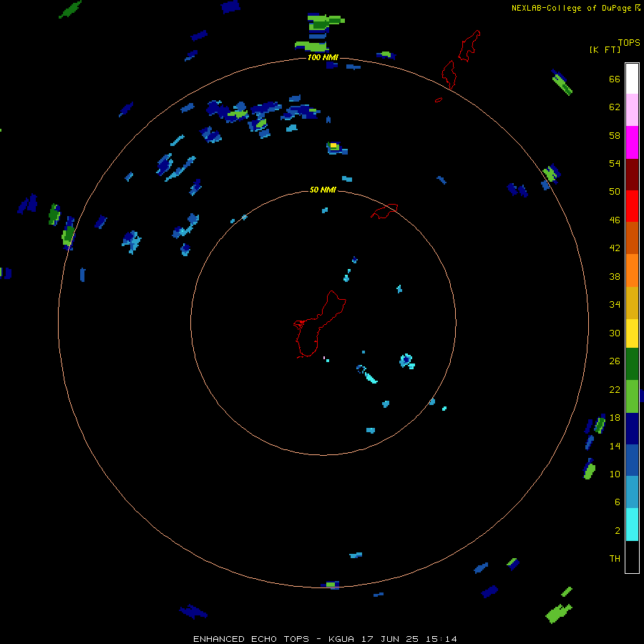Screen dimensions: 644x644
Task: Pick the bright red legend segment
Action: [632, 206]
